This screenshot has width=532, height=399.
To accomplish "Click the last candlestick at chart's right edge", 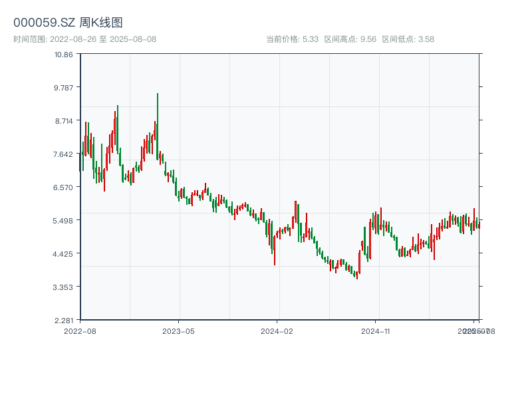I will tap(479, 225).
